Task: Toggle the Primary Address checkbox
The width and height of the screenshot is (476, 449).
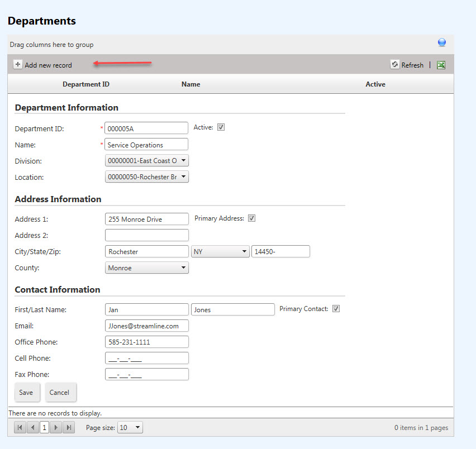Action: 251,218
